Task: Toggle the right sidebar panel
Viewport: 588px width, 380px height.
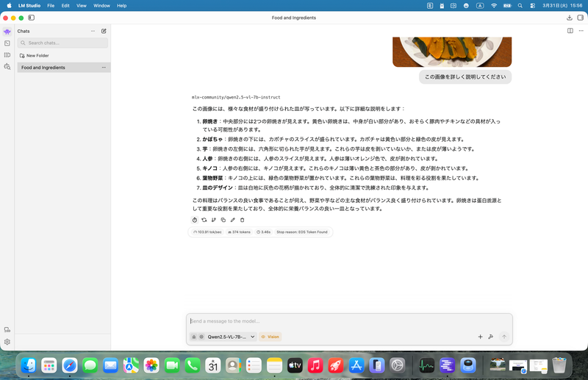Action: [x=580, y=18]
